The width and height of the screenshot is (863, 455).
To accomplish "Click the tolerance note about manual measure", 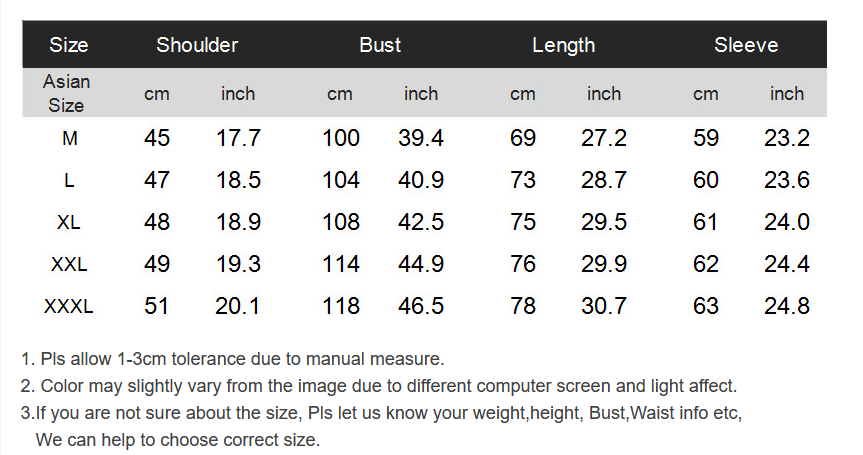I will tap(232, 359).
